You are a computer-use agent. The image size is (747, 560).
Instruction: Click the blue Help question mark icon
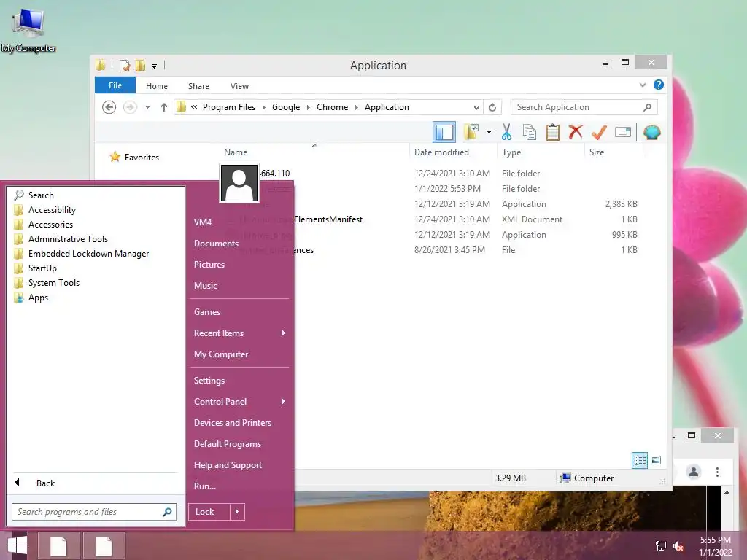(x=659, y=85)
